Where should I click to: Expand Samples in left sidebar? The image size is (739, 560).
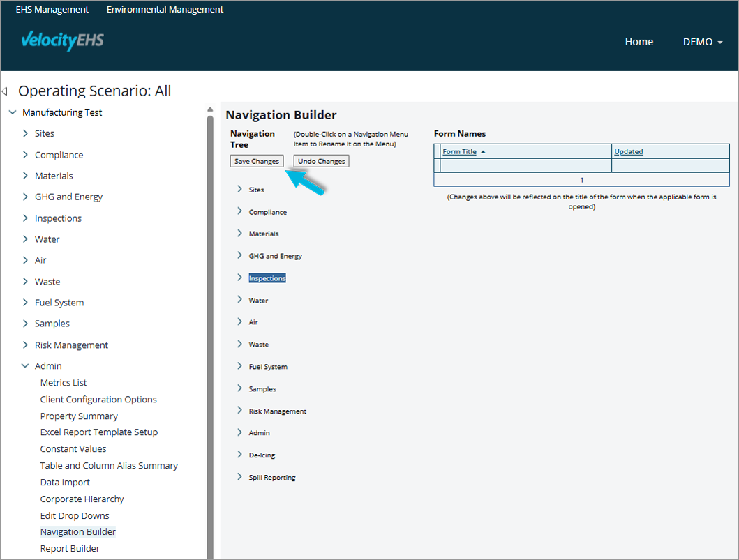pos(25,323)
